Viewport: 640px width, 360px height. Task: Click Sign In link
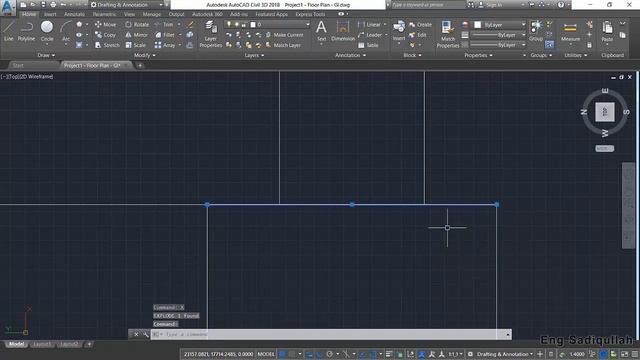(490, 5)
